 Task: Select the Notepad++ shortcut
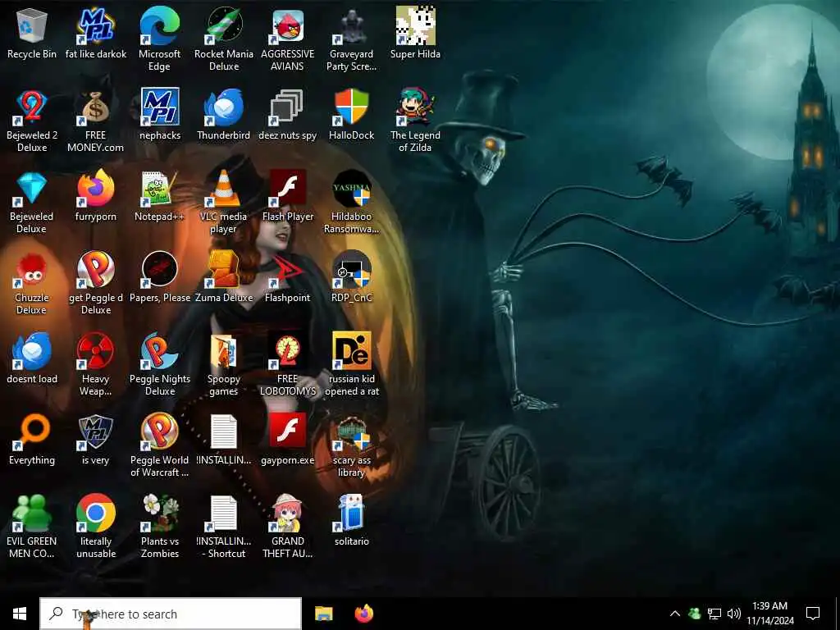(x=160, y=189)
